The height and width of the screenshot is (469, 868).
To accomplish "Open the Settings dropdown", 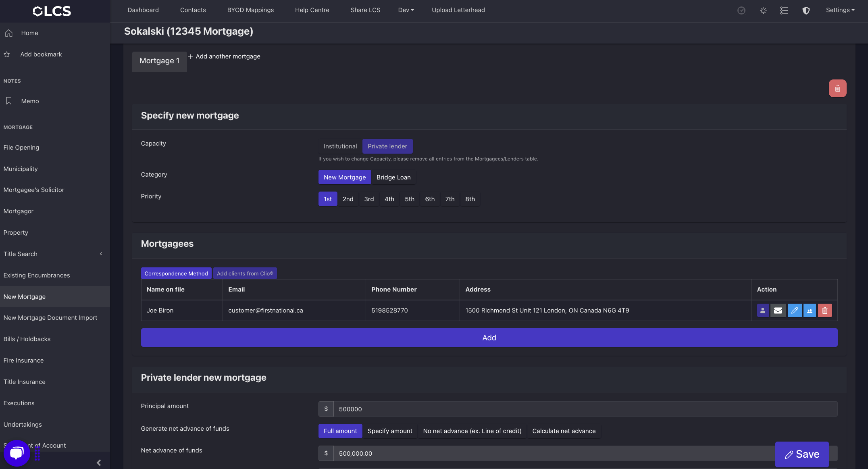I will pyautogui.click(x=840, y=10).
